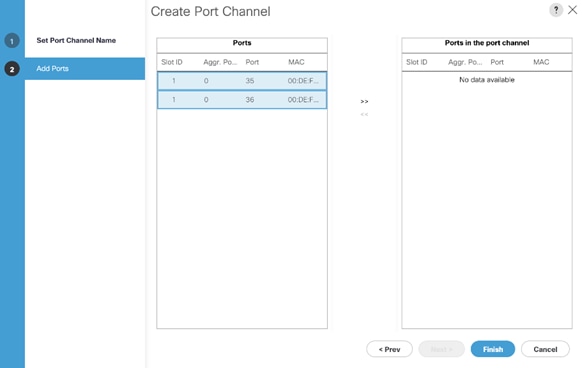Click Slot ID cell of port 35 row

(173, 81)
